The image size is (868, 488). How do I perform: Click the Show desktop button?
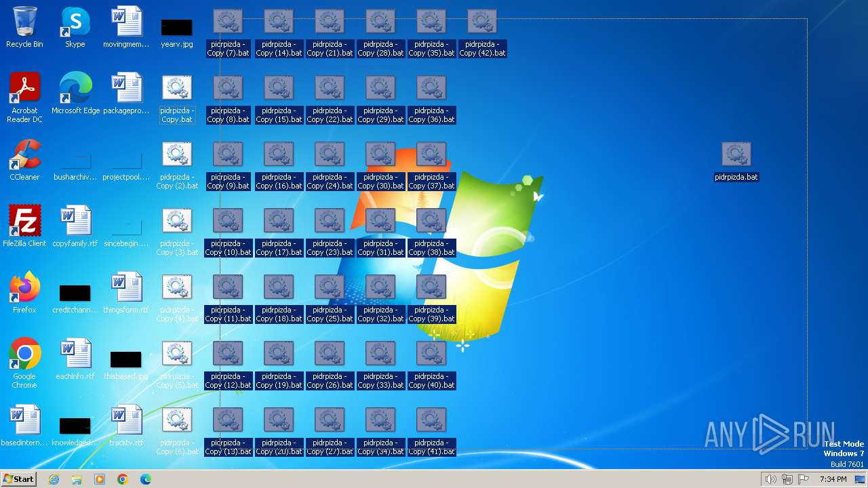coord(861,479)
